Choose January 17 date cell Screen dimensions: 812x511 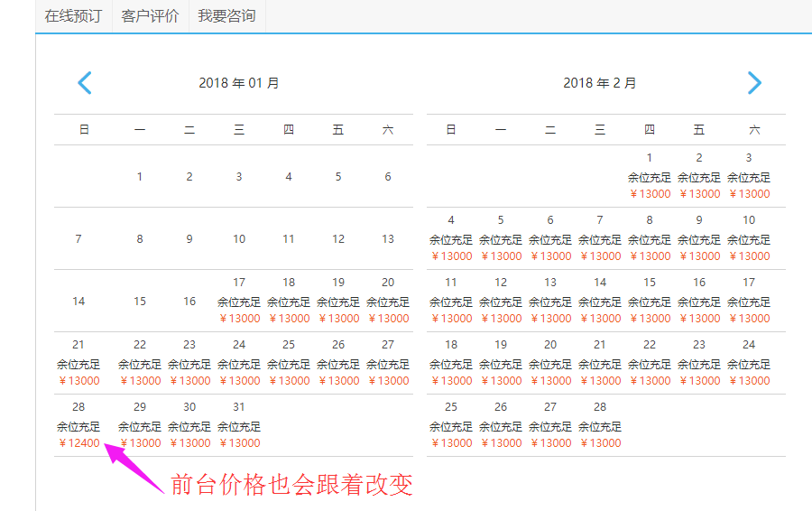pyautogui.click(x=239, y=301)
